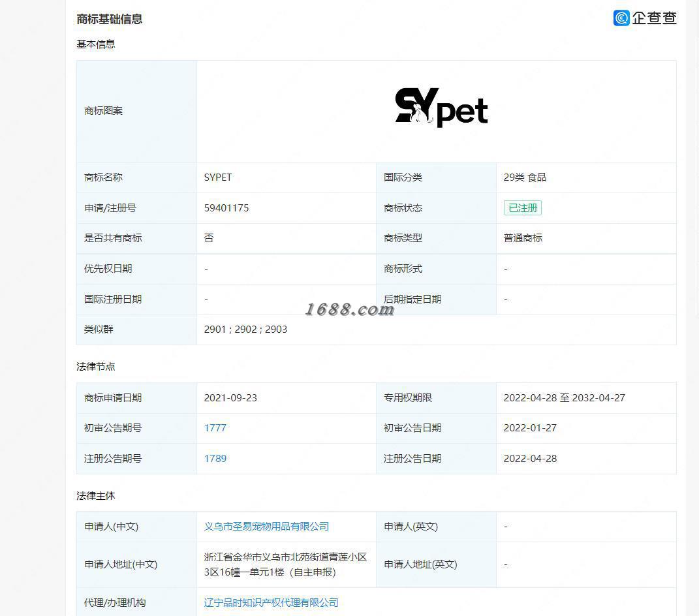Click the 初审公告日期 label cell

pyautogui.click(x=436, y=428)
